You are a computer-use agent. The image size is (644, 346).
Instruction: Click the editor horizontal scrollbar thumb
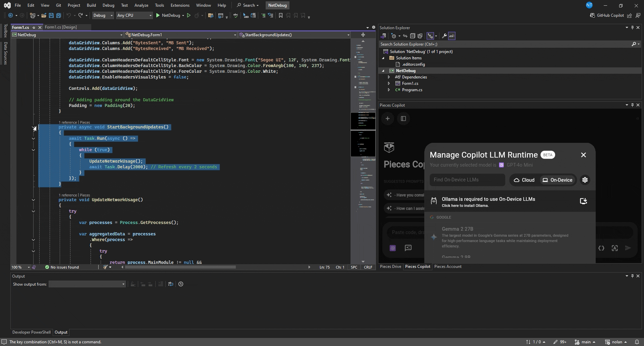(180, 267)
